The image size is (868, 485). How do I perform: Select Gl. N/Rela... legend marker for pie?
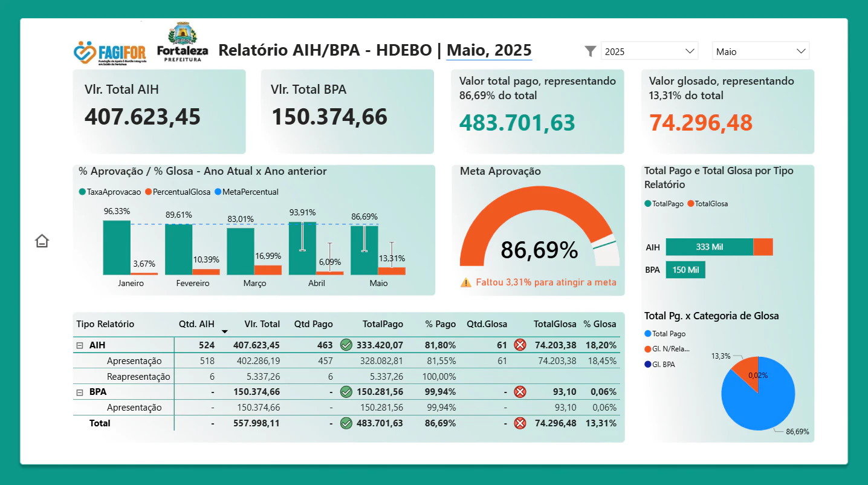(x=648, y=349)
